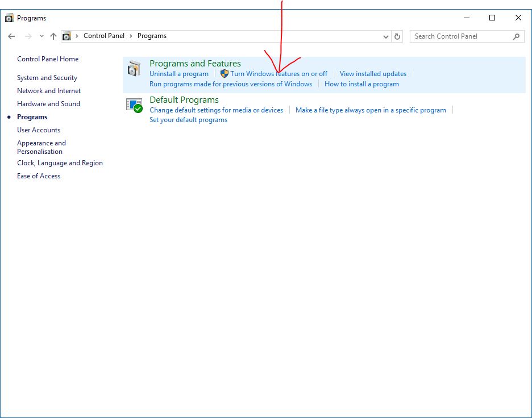Click the Programs application icon in the title bar
This screenshot has height=418, width=532.
[x=8, y=18]
